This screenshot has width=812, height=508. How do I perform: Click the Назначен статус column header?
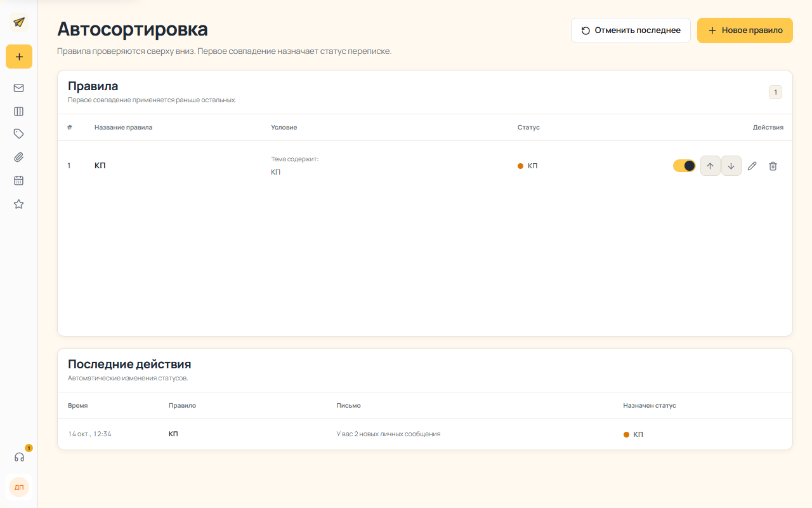pos(650,406)
